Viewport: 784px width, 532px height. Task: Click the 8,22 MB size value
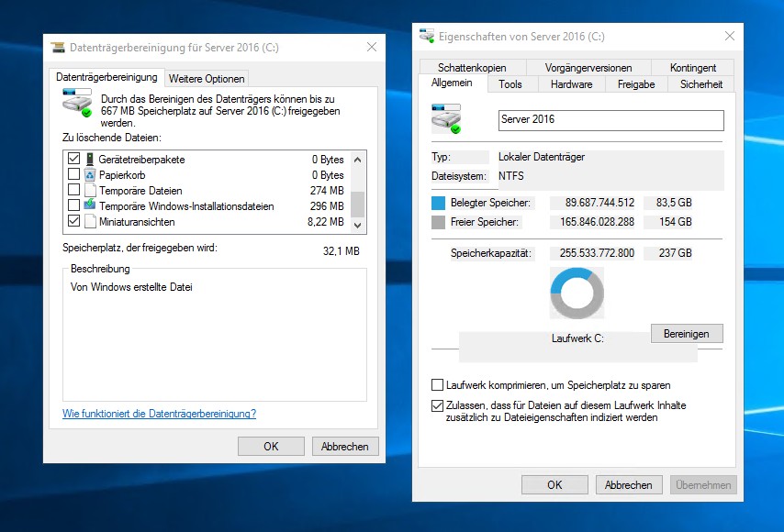326,222
